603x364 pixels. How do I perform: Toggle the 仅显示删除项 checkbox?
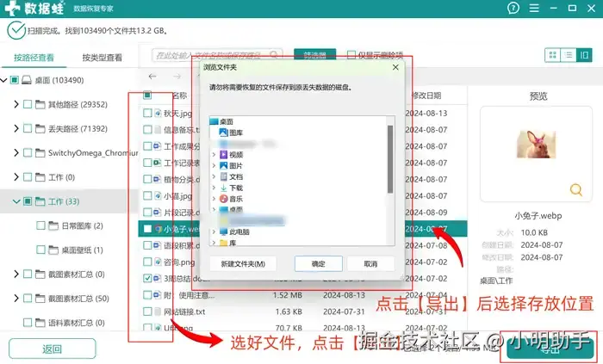(x=351, y=55)
